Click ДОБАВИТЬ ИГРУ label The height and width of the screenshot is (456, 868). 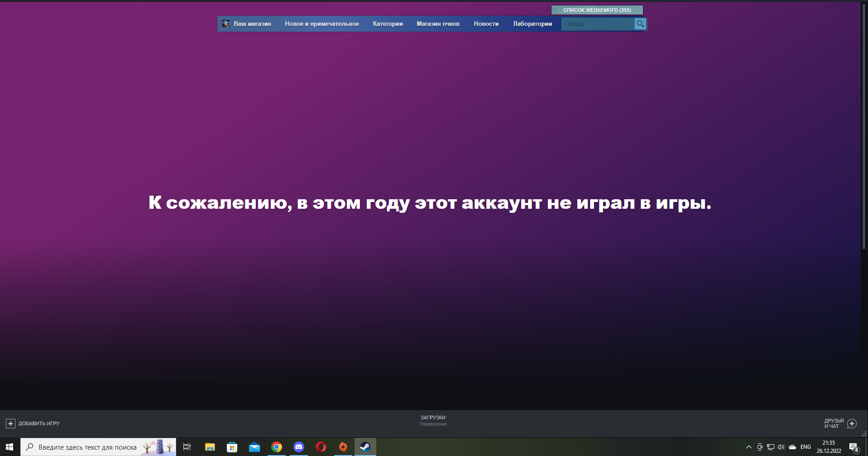point(39,423)
